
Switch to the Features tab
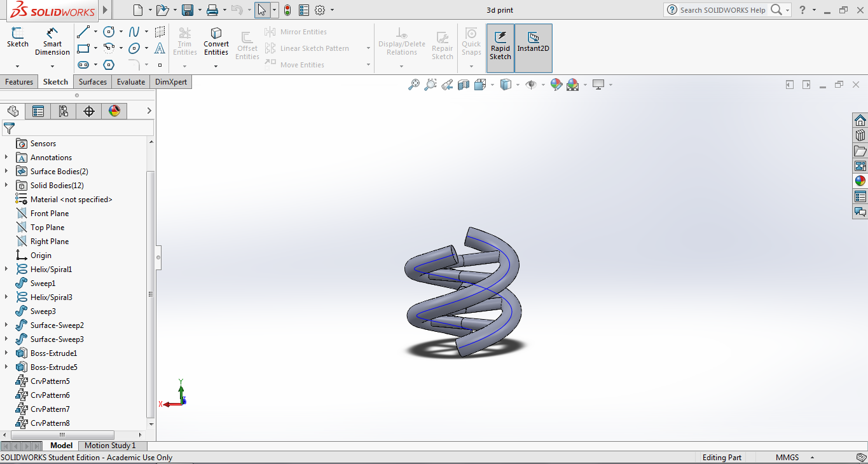pyautogui.click(x=19, y=82)
